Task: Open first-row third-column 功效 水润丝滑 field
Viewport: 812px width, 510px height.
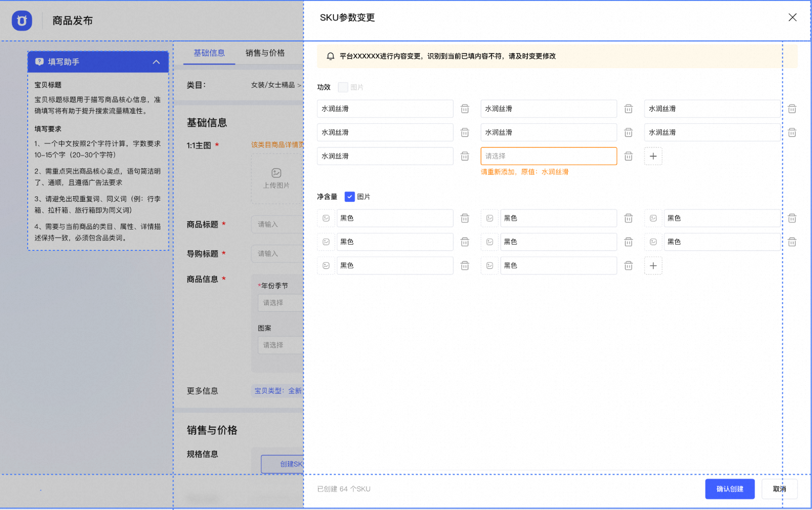Action: [x=712, y=109]
